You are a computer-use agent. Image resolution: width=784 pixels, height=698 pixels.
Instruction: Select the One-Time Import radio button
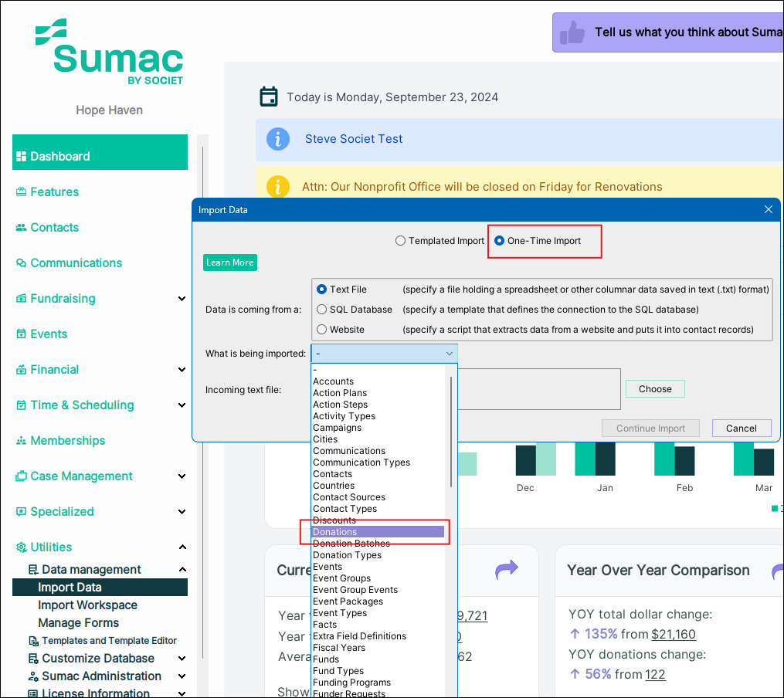pos(499,241)
